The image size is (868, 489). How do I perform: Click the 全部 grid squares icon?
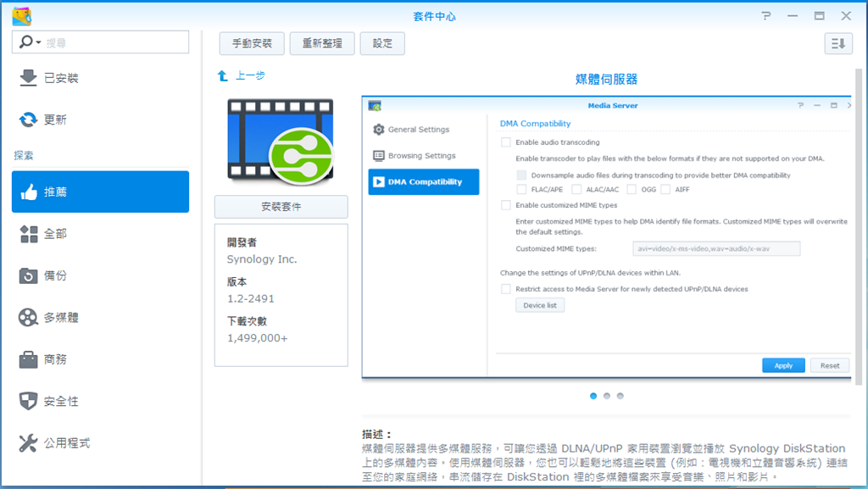pyautogui.click(x=28, y=234)
